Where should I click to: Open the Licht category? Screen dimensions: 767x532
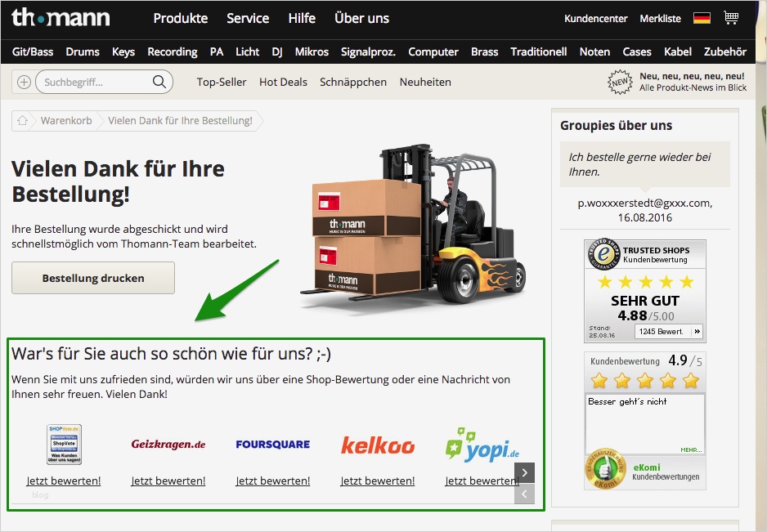(x=248, y=51)
